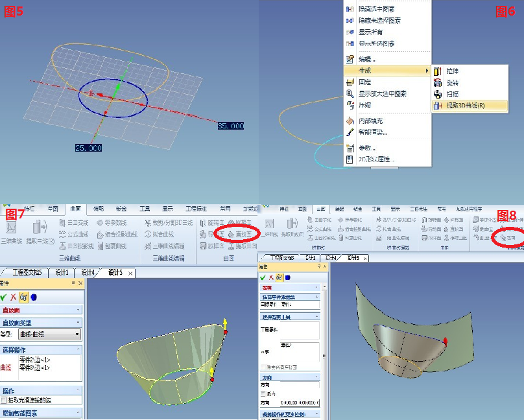The image size is (524, 420).
Task: Choose 隐藏未选择图素 from the context menu
Action: (387, 20)
